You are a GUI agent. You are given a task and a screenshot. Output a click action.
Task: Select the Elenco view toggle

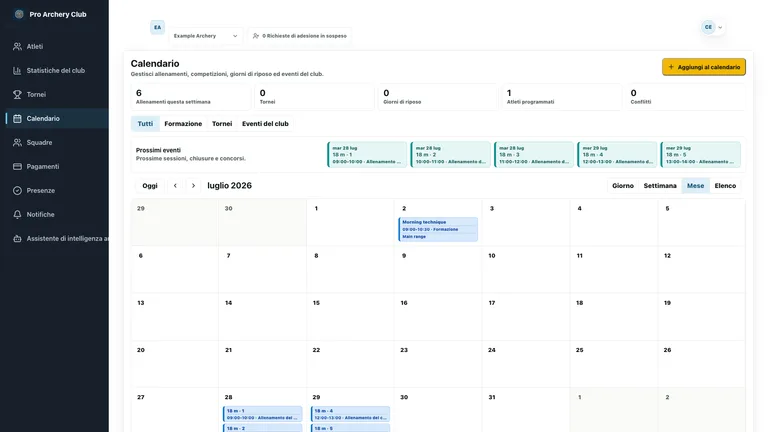pos(725,186)
